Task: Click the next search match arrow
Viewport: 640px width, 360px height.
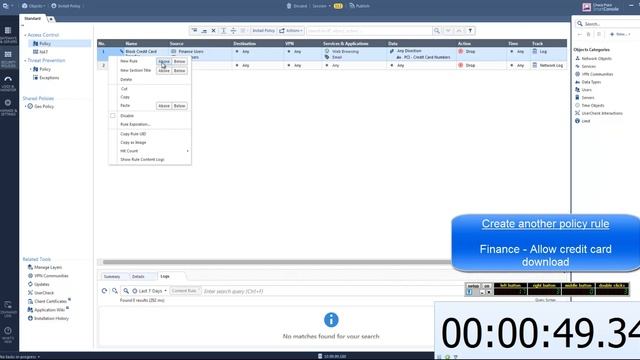Action: coord(448,31)
